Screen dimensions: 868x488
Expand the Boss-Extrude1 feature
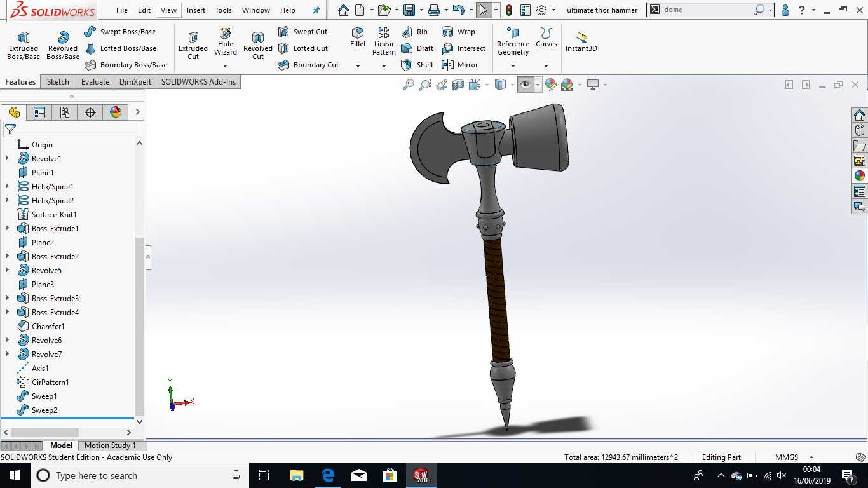pyautogui.click(x=8, y=229)
